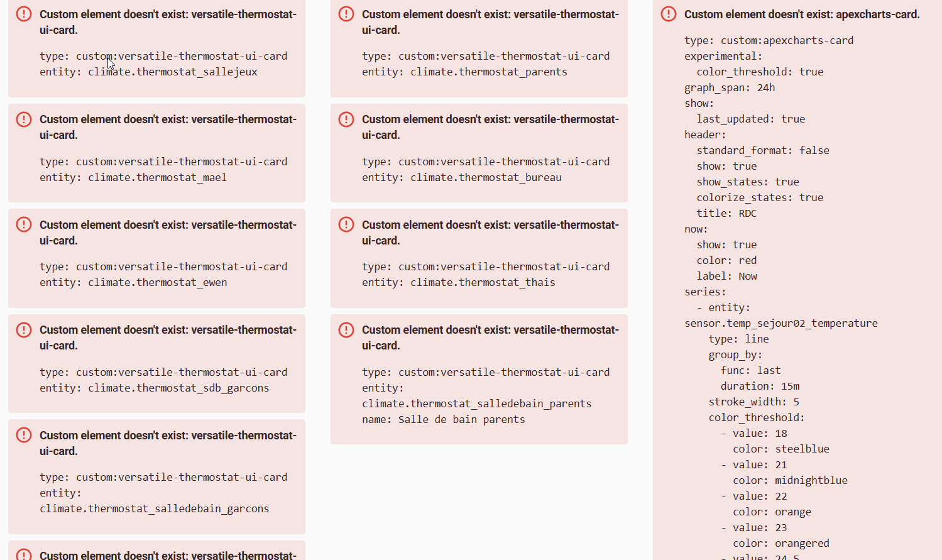The width and height of the screenshot is (942, 560).
Task: Click the line '- value: 22'
Action: pos(753,496)
